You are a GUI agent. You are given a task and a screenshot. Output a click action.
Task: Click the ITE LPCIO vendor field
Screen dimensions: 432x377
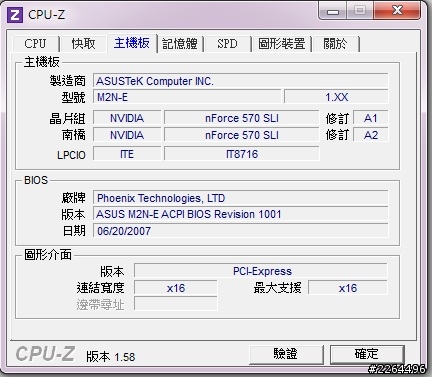point(127,154)
